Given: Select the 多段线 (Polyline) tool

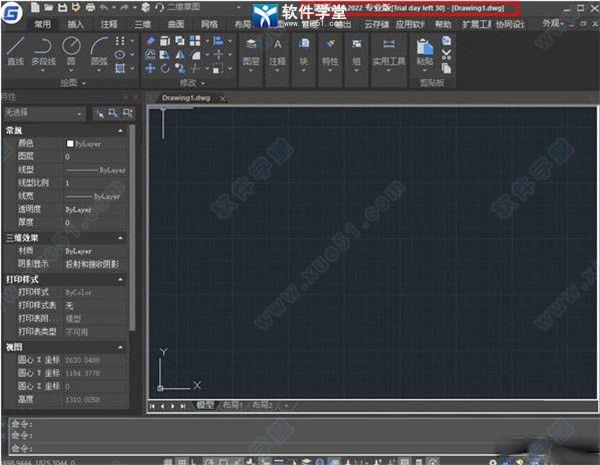Looking at the screenshot, I should [x=42, y=47].
